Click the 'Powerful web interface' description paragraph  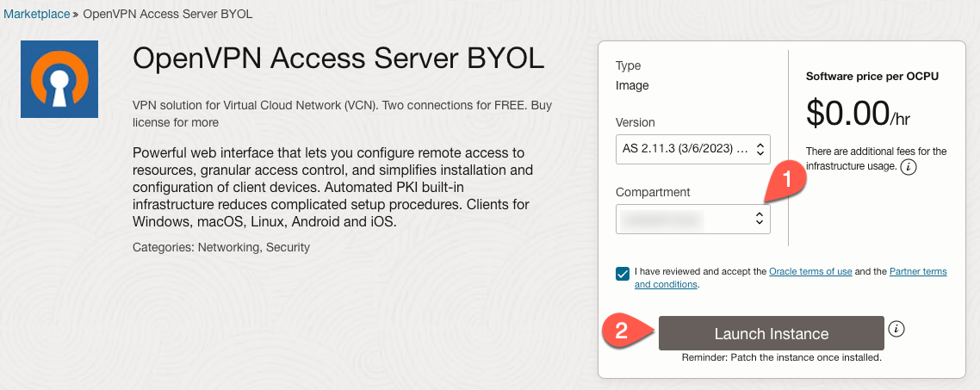[332, 188]
